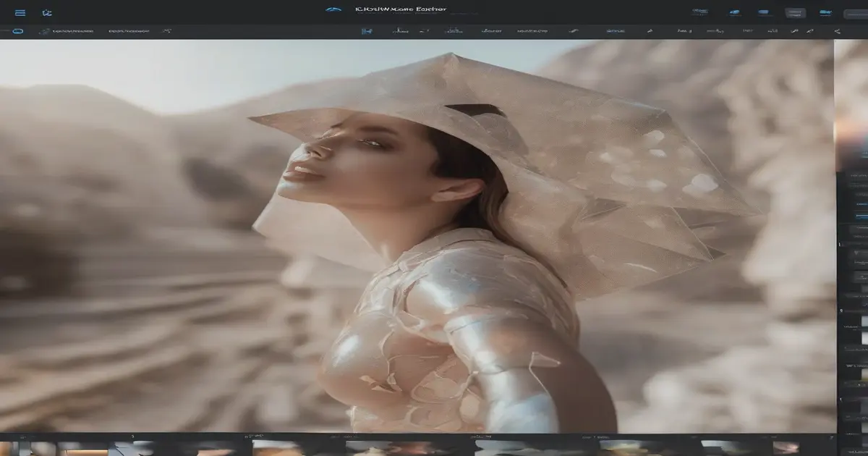Click the share-like icon ending the second toolbar
This screenshot has width=868, height=456.
point(837,31)
